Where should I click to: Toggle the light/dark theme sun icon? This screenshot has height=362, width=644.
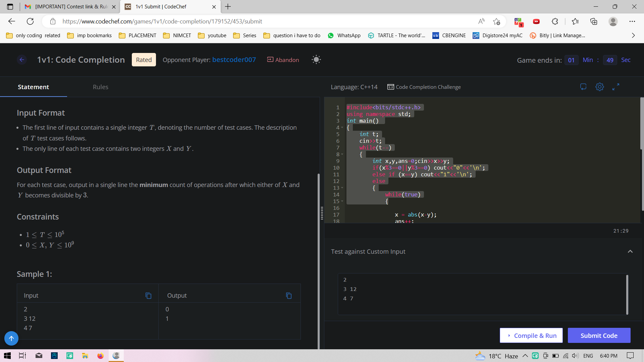[316, 60]
